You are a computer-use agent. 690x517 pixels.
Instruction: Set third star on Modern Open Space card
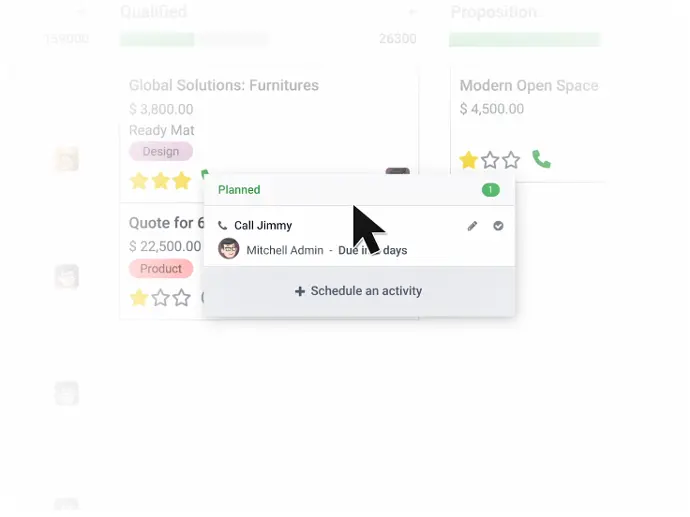tap(511, 160)
